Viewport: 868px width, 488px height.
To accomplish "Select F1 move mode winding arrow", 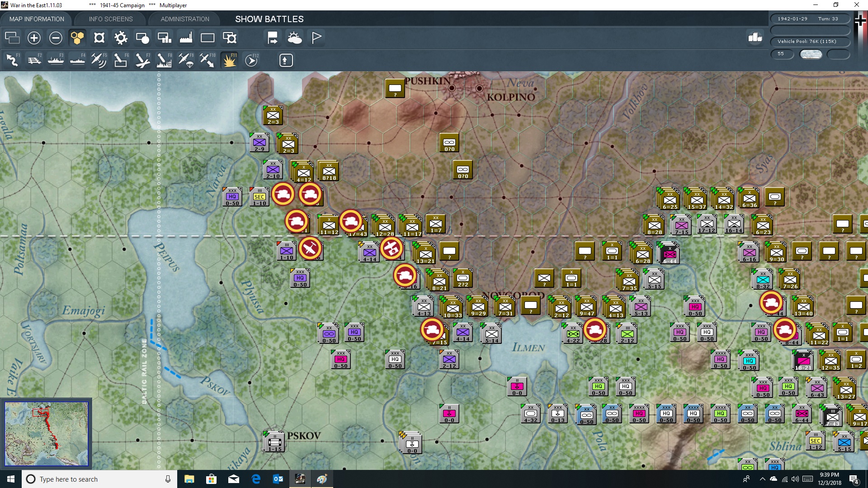I will coord(12,60).
